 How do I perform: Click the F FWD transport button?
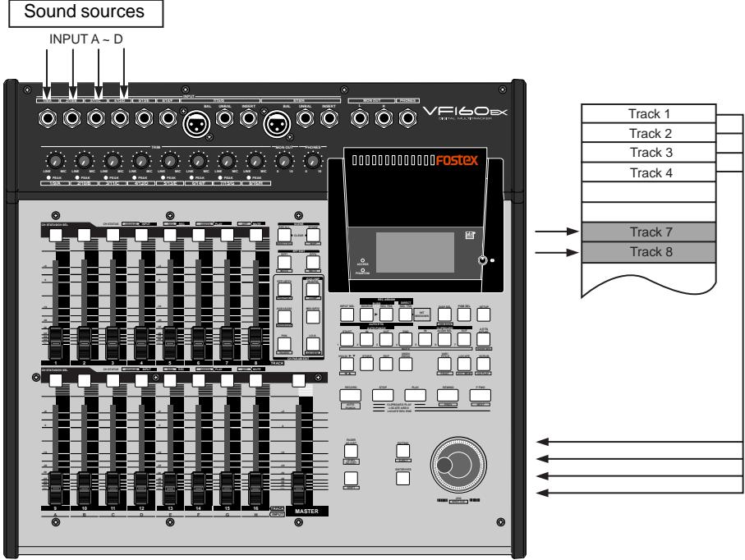481,395
